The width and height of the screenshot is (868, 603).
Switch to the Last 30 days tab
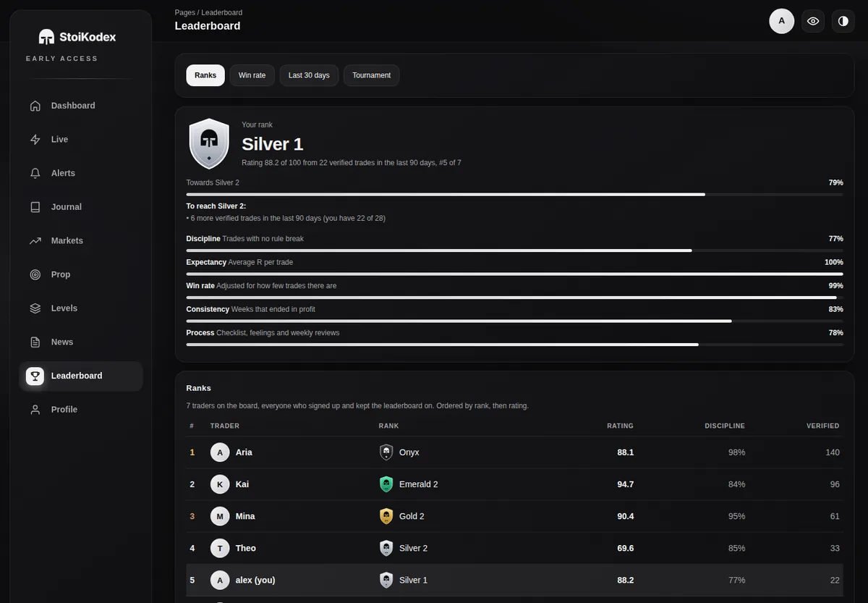pos(309,75)
